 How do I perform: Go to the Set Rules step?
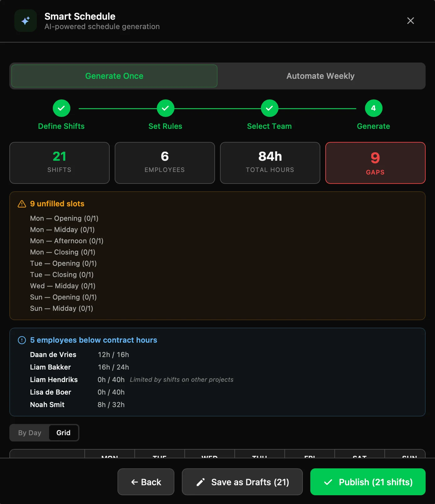point(165,108)
